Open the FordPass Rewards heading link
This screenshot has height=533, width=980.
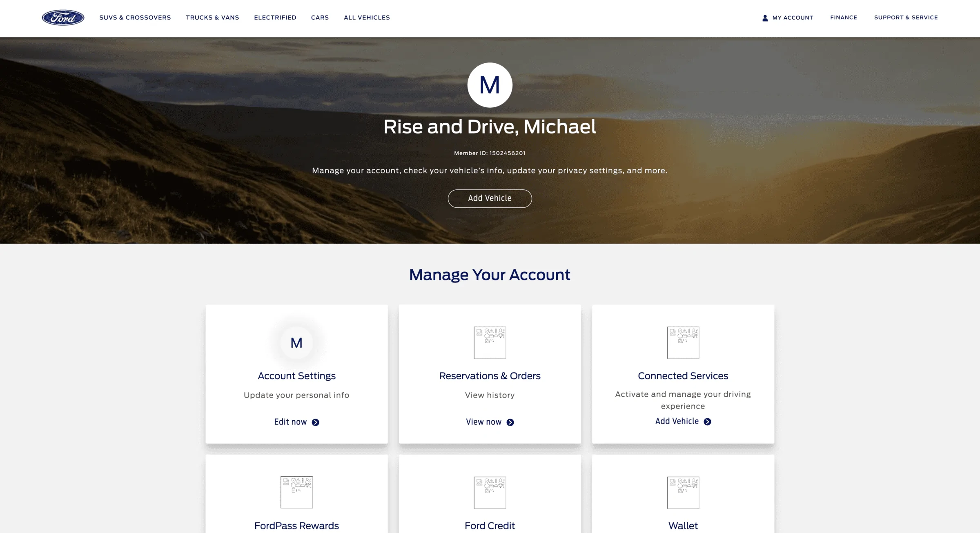(x=296, y=526)
